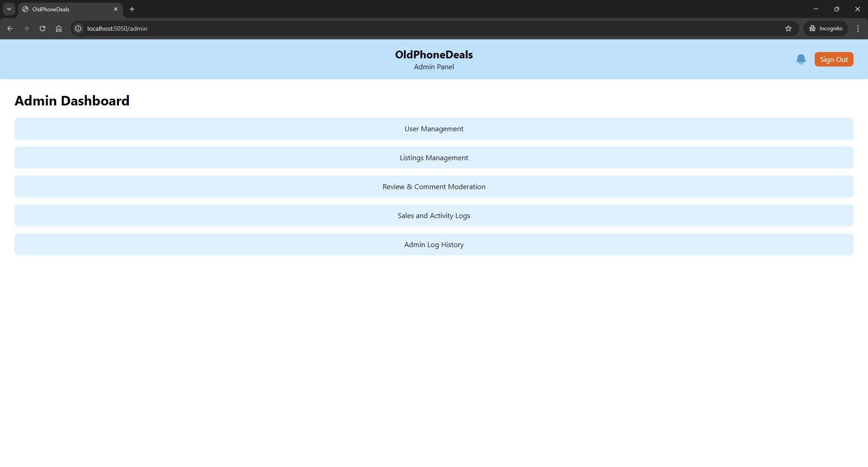The width and height of the screenshot is (868, 467).
Task: Click the forward navigation arrow
Action: pos(26,29)
